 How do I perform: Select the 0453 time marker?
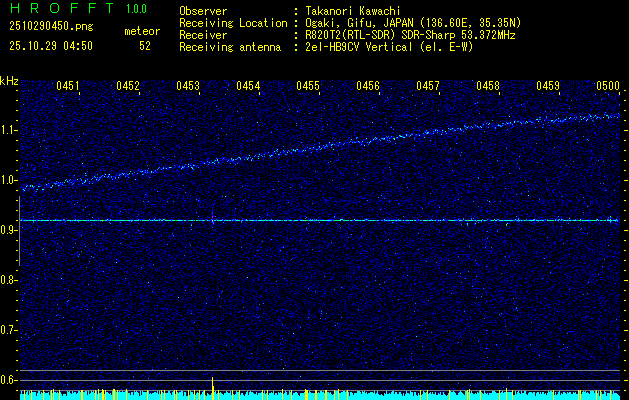pos(188,87)
